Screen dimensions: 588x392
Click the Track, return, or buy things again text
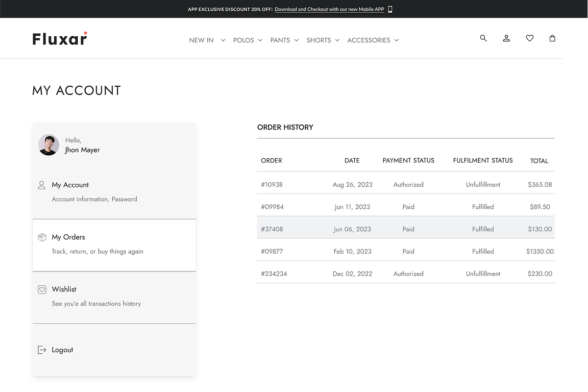pos(98,251)
